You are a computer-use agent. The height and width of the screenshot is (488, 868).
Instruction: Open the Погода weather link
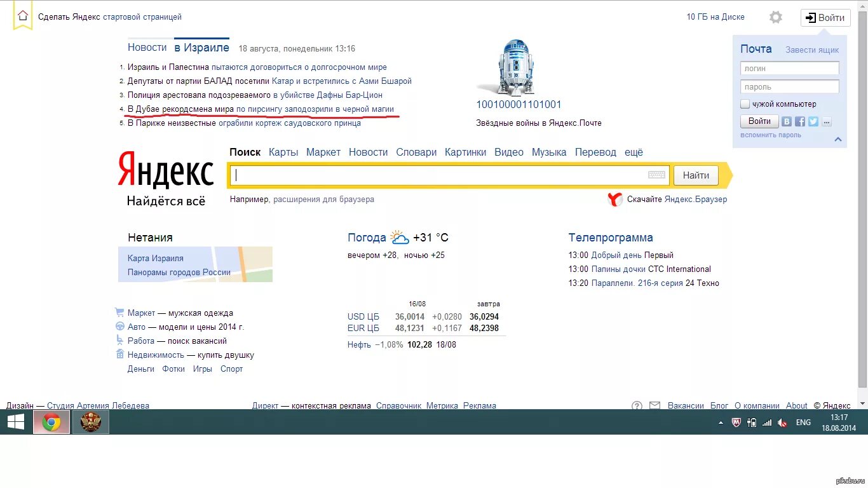[367, 238]
